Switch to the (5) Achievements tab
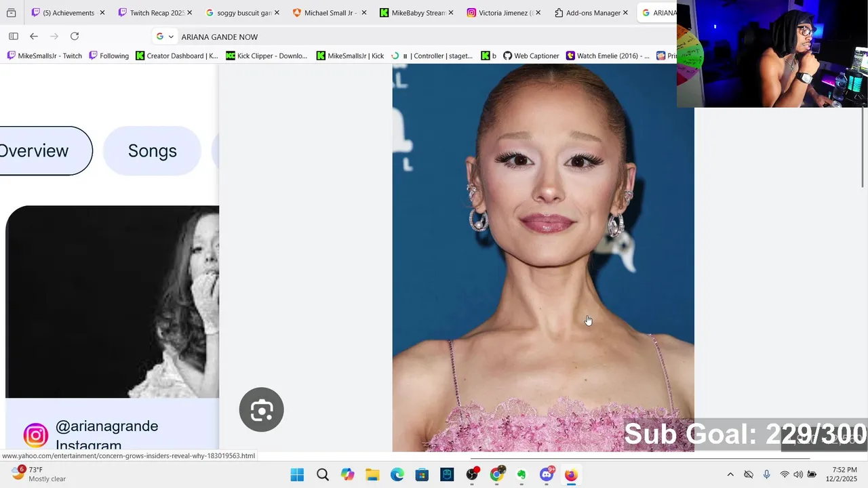868x488 pixels. tap(68, 13)
